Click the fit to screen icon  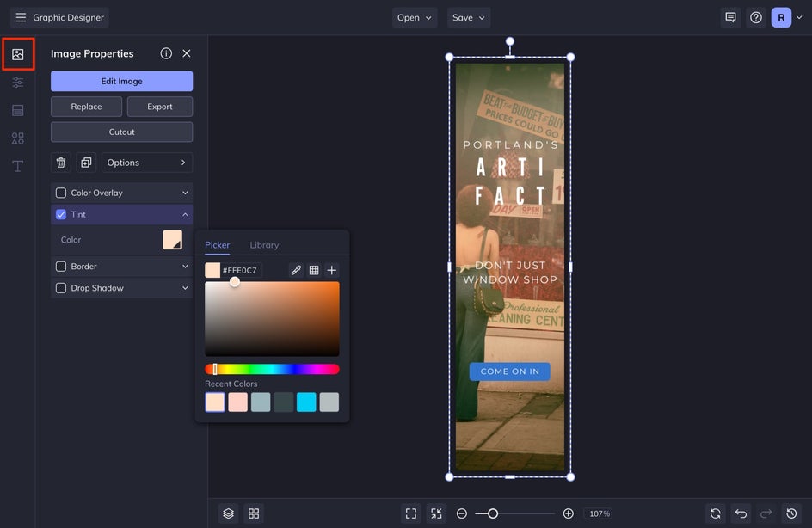click(411, 513)
